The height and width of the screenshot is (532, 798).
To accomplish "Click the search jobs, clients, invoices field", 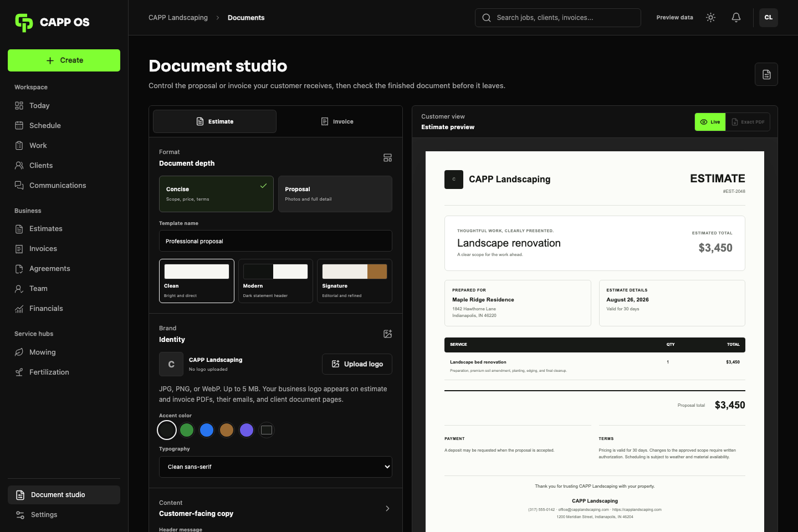I will tap(558, 18).
